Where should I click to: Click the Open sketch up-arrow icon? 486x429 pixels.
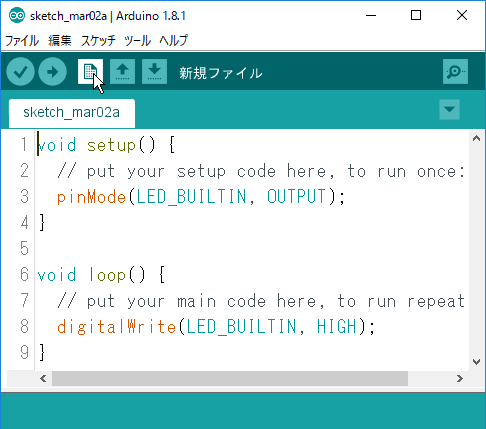pyautogui.click(x=122, y=72)
